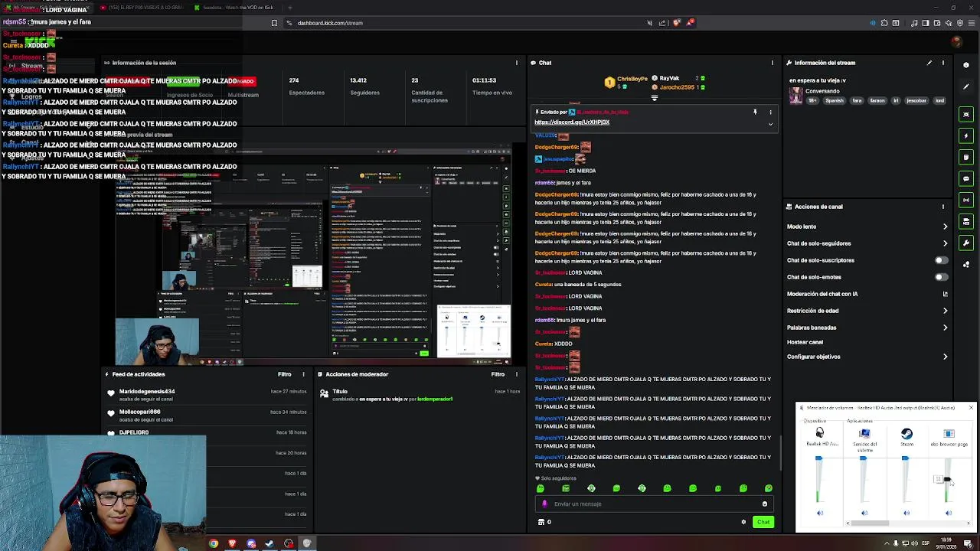
Task: Click the Enviar un mensaje input field
Action: click(653, 504)
